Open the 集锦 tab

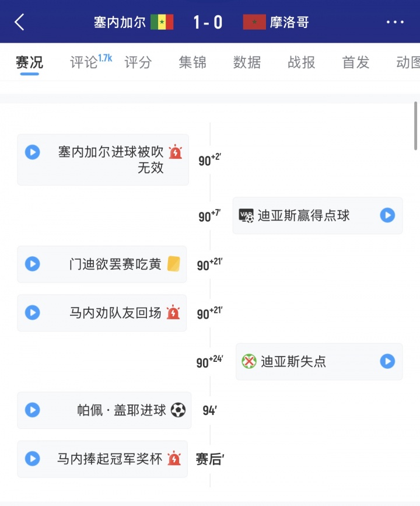(x=192, y=62)
